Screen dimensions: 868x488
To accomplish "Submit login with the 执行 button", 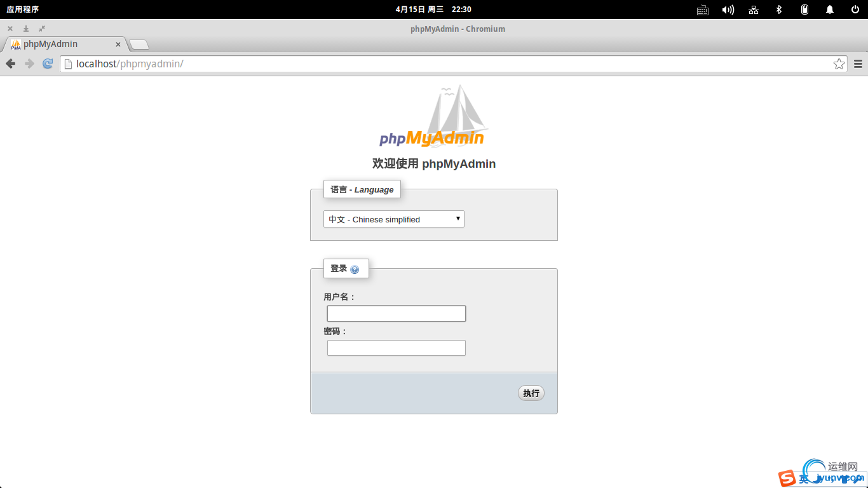I will [x=531, y=393].
